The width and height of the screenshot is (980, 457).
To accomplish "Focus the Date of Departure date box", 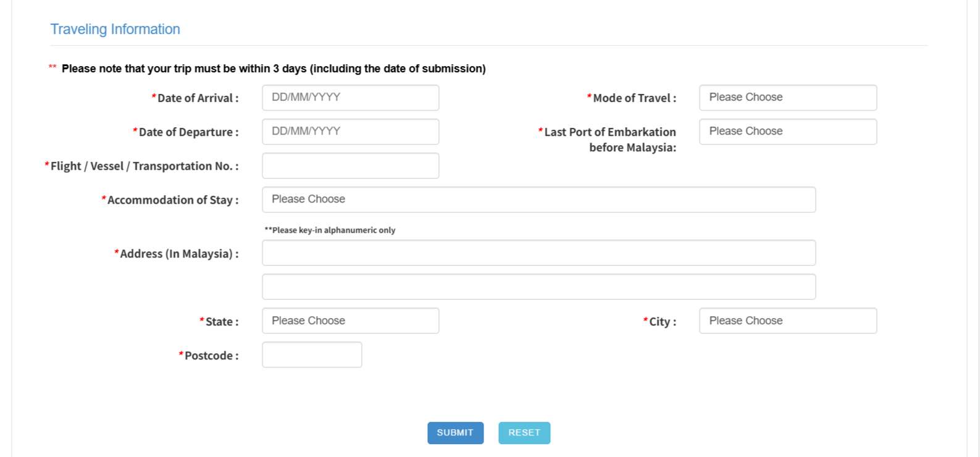I will [350, 132].
